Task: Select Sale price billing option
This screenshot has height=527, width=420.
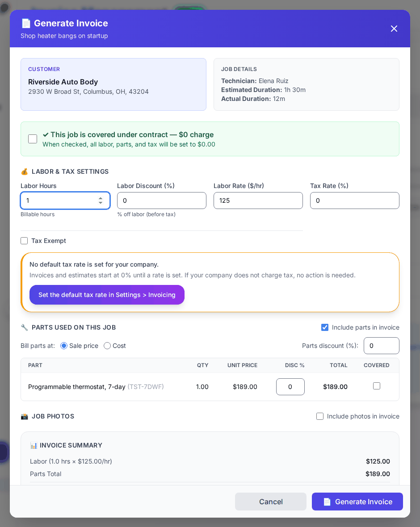Action: tap(64, 346)
